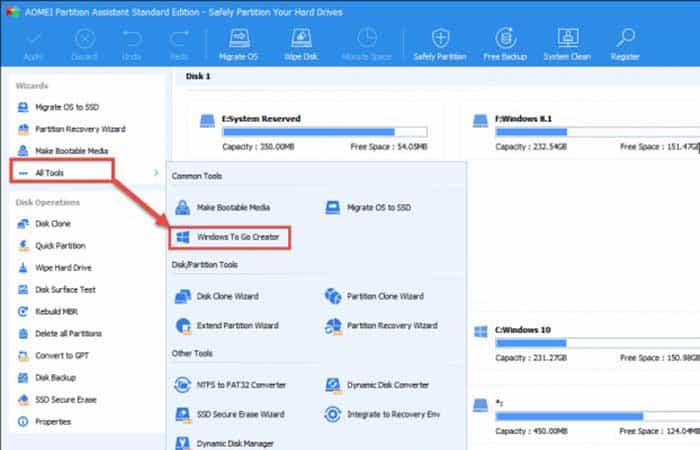This screenshot has height=450, width=700.
Task: Select Make Bootable Media in the sidebar
Action: click(x=62, y=151)
